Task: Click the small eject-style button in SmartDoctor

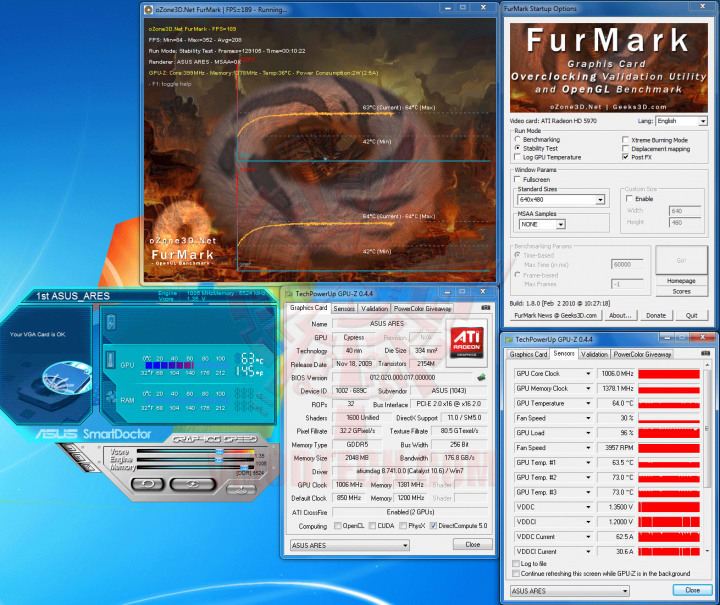Action: (x=241, y=490)
